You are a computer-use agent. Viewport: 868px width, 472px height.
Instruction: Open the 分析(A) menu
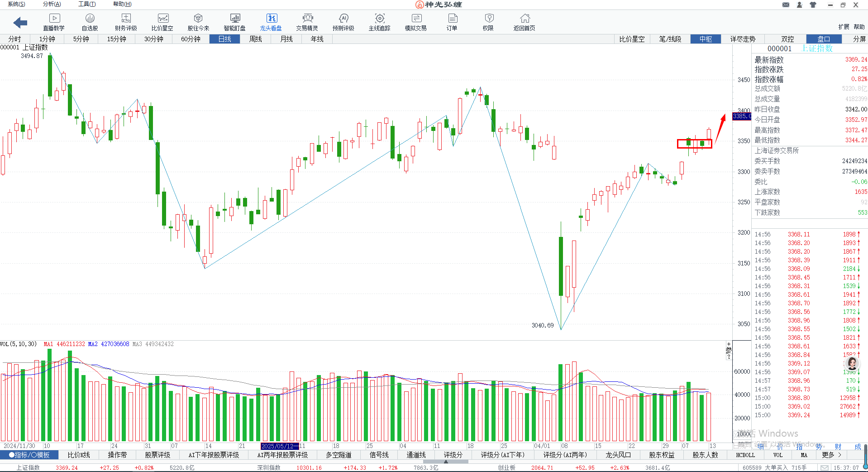(52, 4)
